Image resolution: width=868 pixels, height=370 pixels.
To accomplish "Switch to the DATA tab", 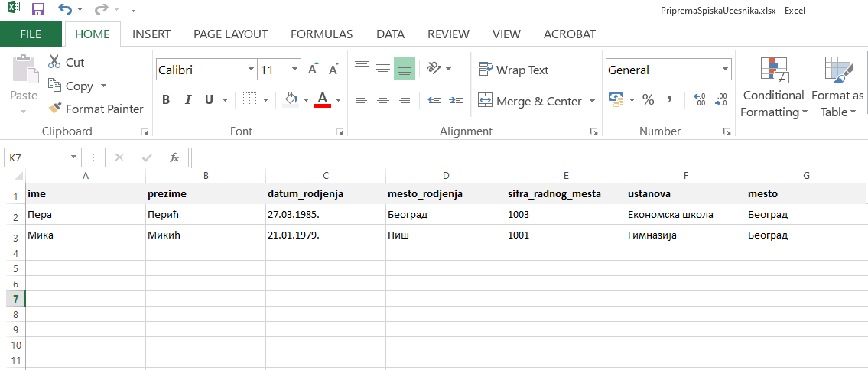I will click(x=390, y=34).
